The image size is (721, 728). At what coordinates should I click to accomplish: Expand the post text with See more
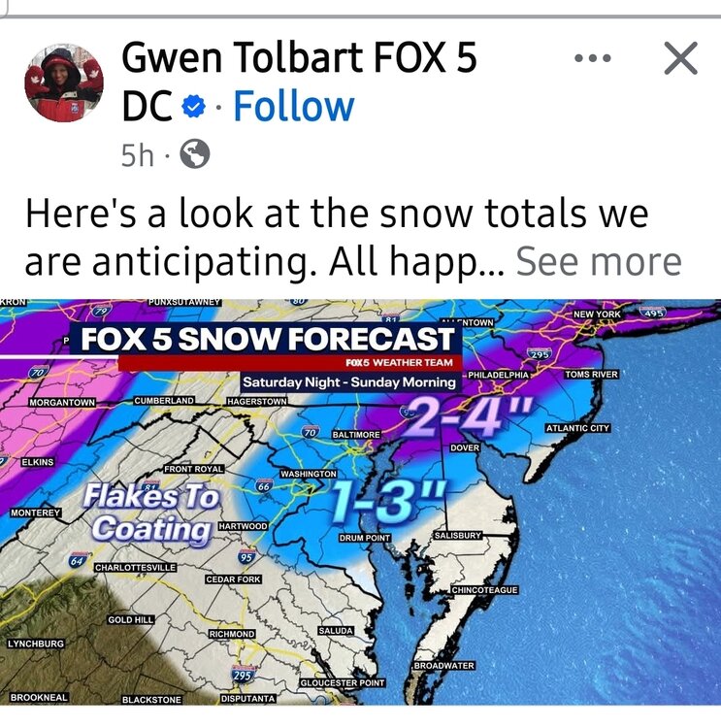coord(599,261)
